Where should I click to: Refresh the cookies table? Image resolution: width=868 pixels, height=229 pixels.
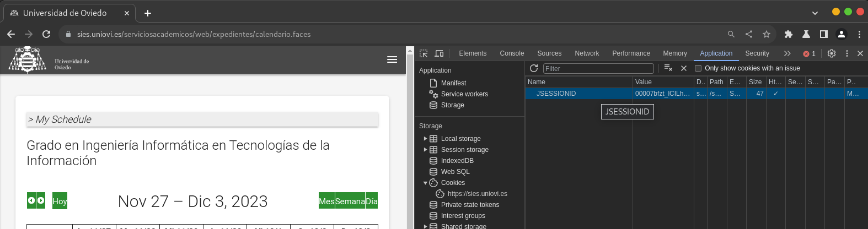[534, 68]
